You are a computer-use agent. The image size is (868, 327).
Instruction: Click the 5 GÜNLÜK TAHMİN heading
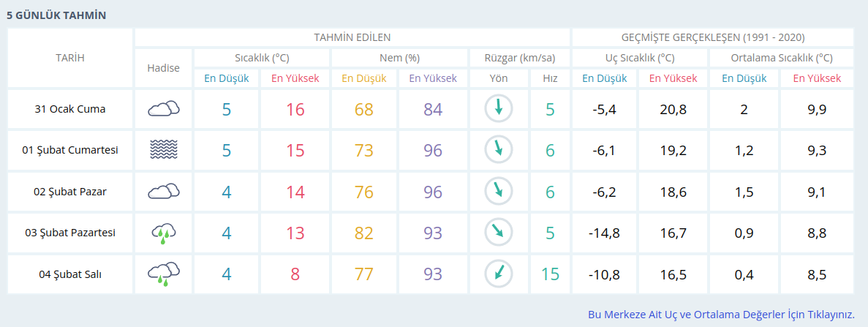click(56, 15)
